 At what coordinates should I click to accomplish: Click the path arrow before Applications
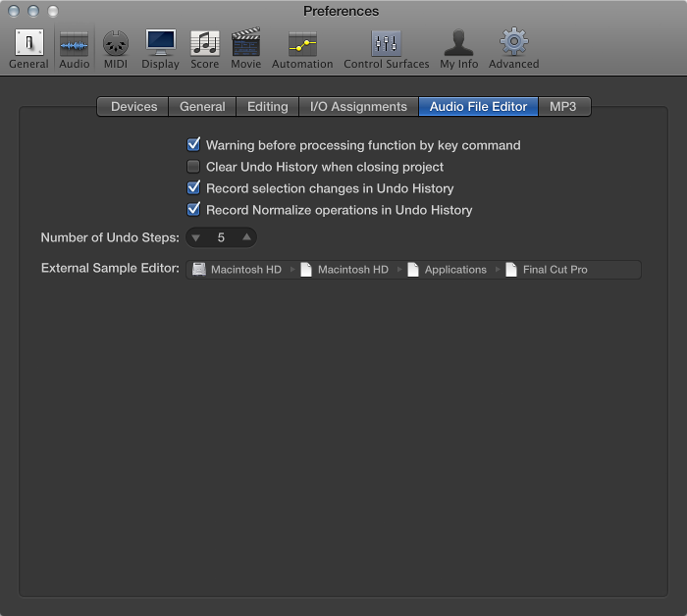click(399, 269)
